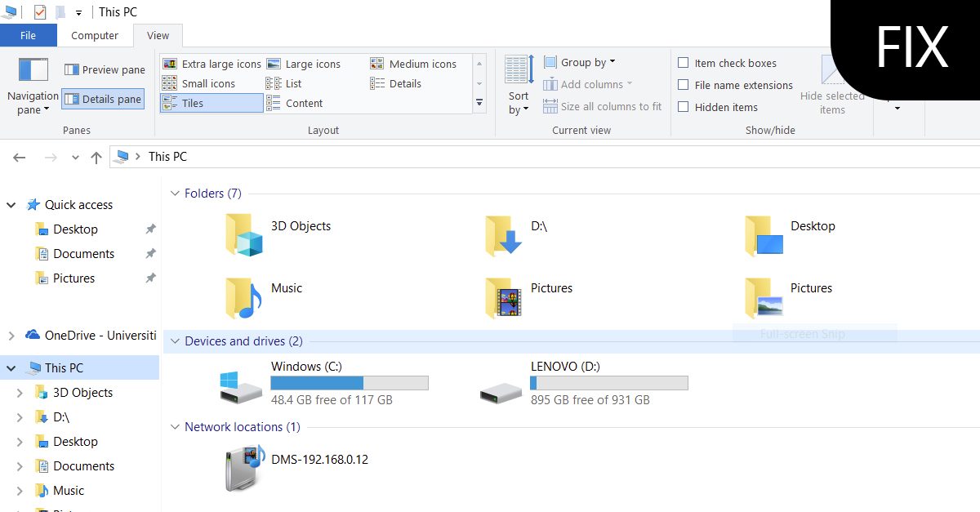This screenshot has height=512, width=980.
Task: Collapse the Devices and drives section
Action: coord(176,341)
